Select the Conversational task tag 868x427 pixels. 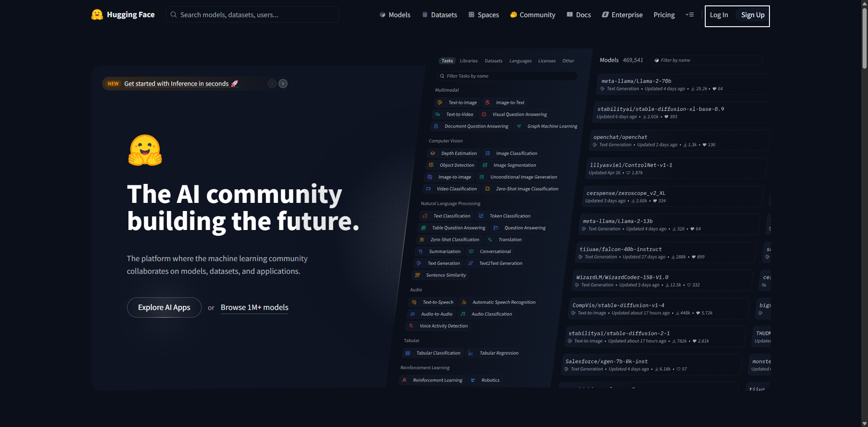[490, 251]
